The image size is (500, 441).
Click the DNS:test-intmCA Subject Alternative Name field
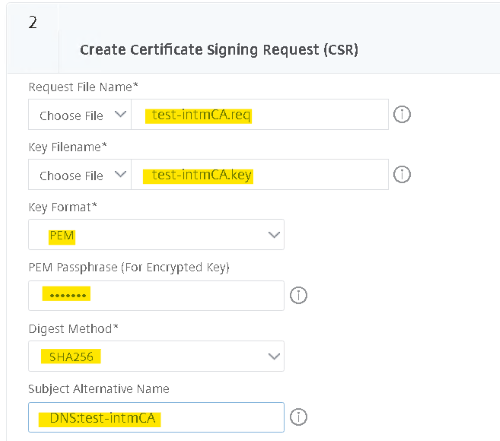point(156,417)
